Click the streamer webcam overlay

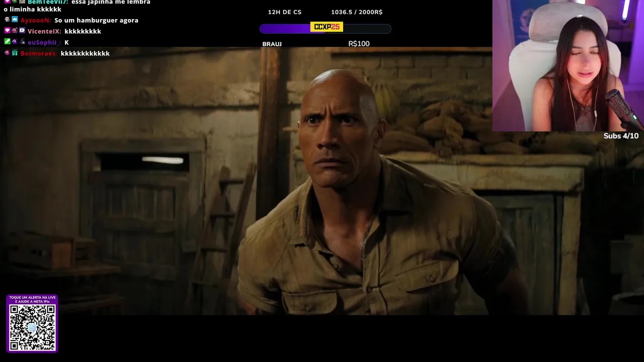568,65
